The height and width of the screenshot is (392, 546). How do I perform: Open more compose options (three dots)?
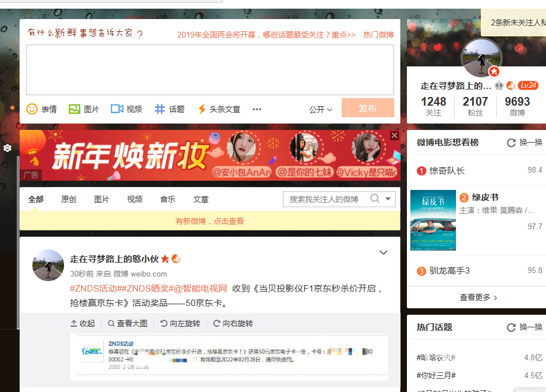pos(257,110)
